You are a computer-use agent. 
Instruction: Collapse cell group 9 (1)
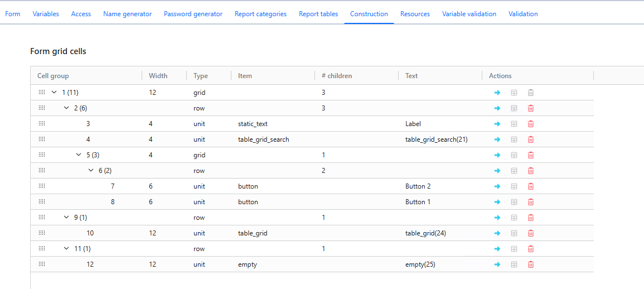point(66,218)
